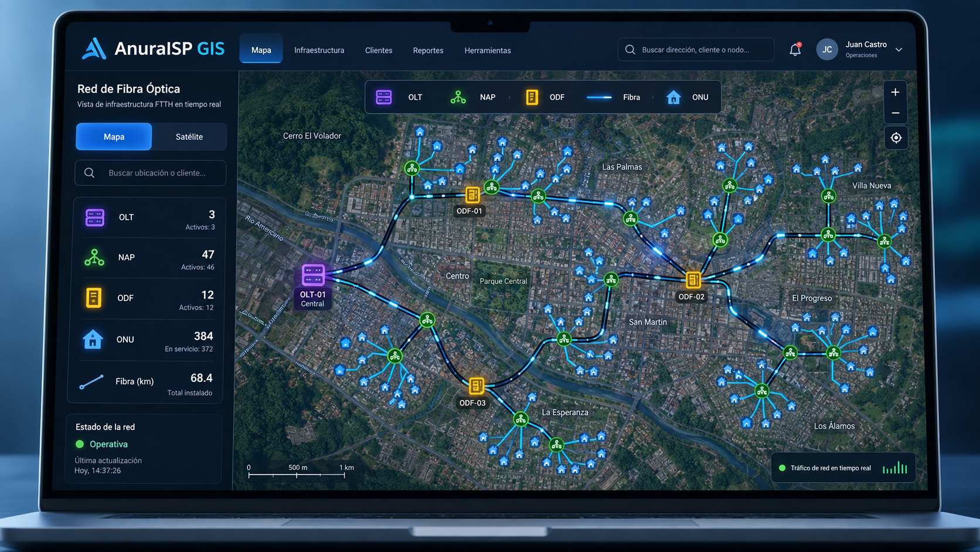Open the Herramientas menu
The image size is (980, 552).
488,50
